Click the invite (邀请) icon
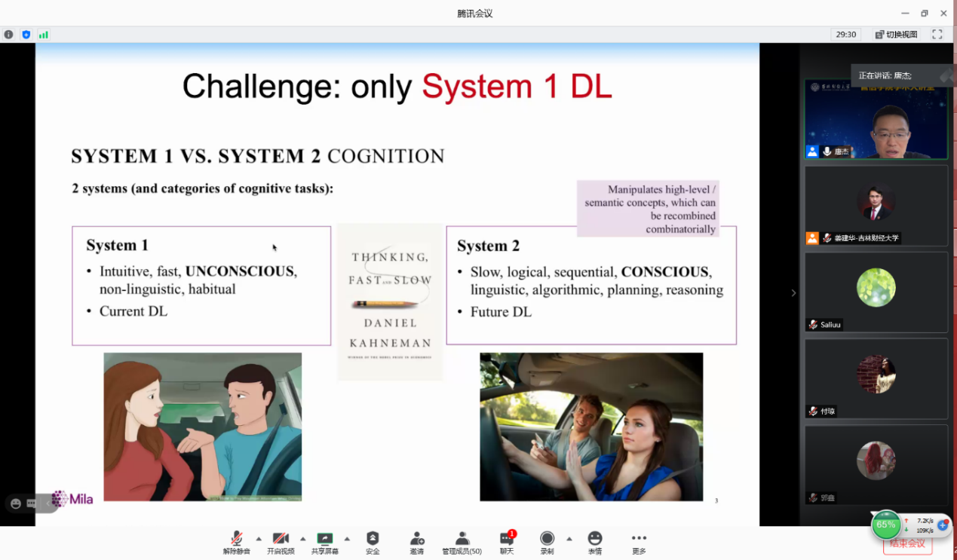Viewport: 957px width, 560px height. coord(416,542)
